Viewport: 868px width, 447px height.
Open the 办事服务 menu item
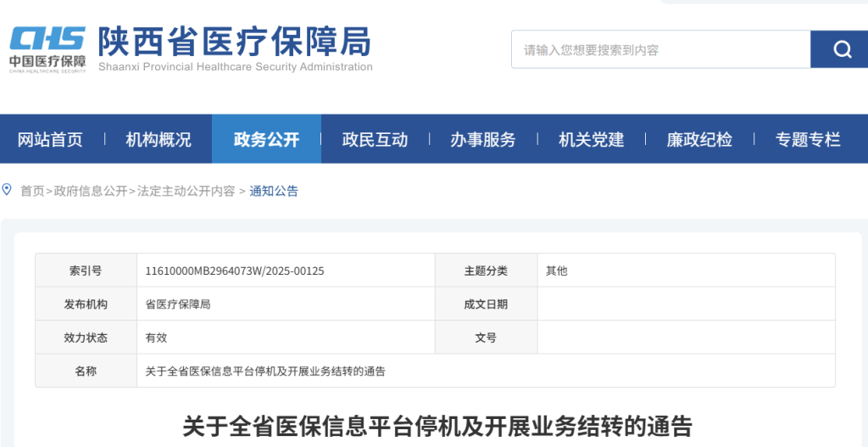pos(482,139)
